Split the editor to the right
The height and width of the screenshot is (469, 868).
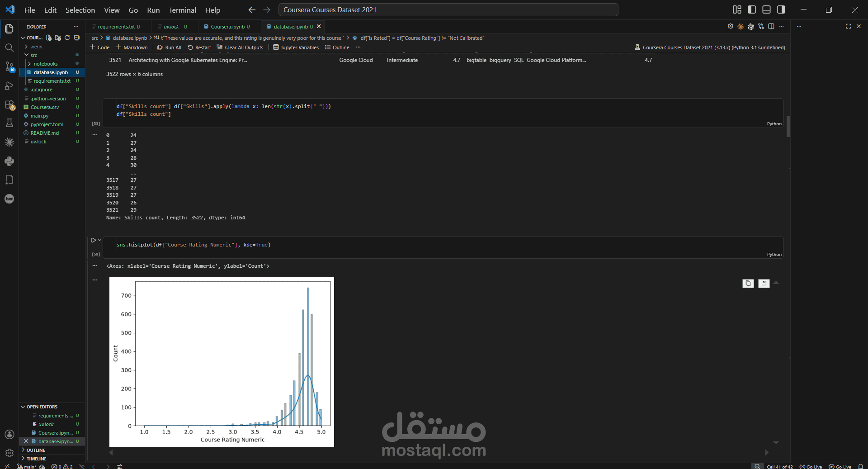tap(771, 27)
